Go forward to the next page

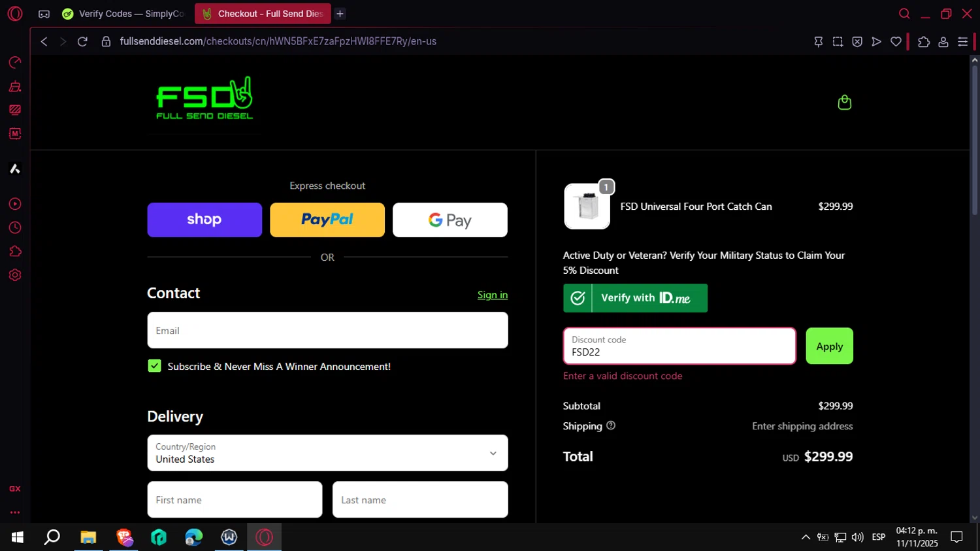(63, 41)
